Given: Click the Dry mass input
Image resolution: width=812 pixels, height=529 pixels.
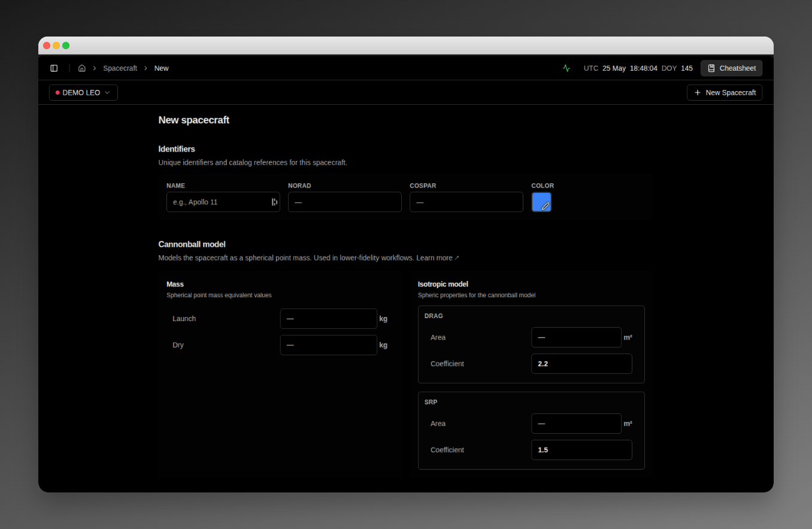Looking at the screenshot, I should 329,345.
